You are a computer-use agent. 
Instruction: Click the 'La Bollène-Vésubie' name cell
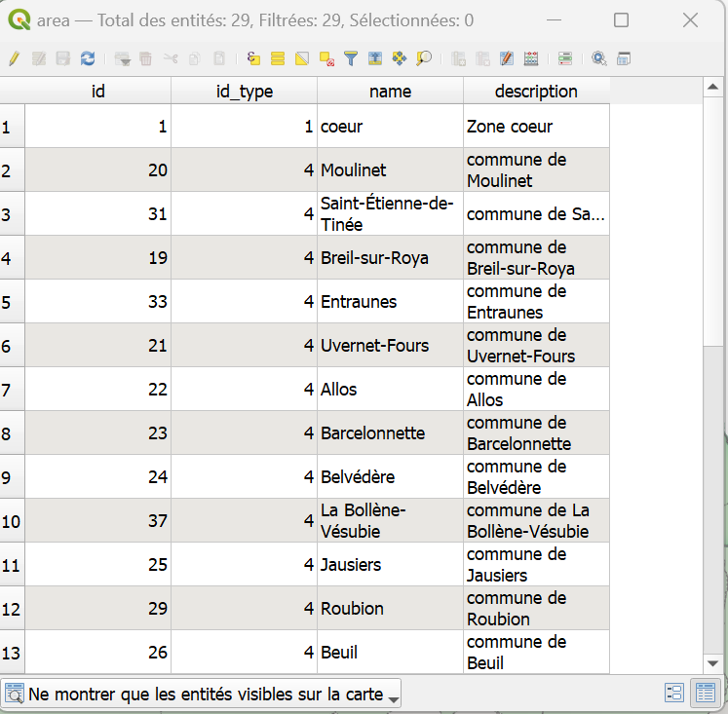pyautogui.click(x=391, y=521)
